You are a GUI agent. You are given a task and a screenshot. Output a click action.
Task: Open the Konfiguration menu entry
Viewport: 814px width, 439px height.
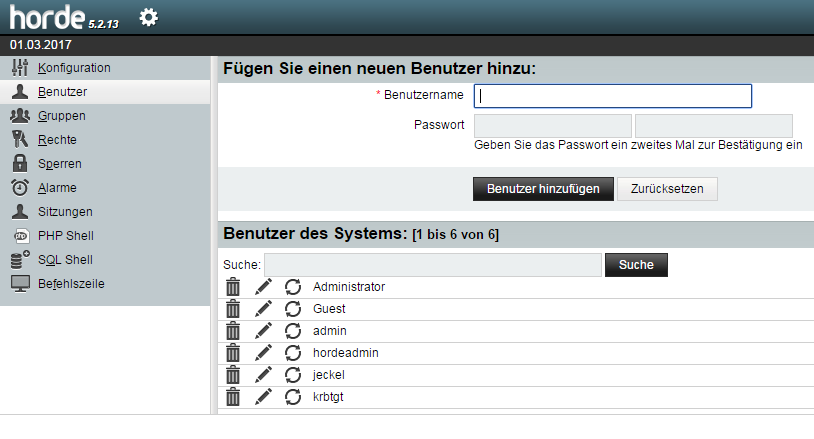[74, 68]
